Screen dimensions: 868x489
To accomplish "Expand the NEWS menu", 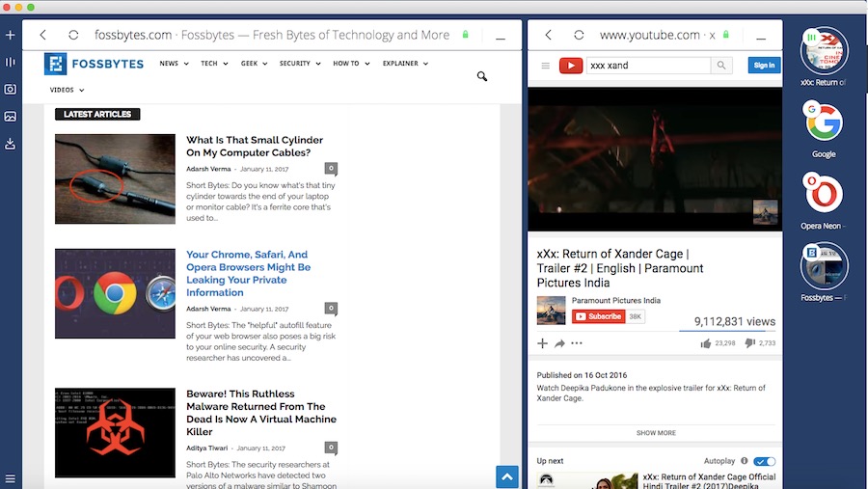I will [x=174, y=64].
